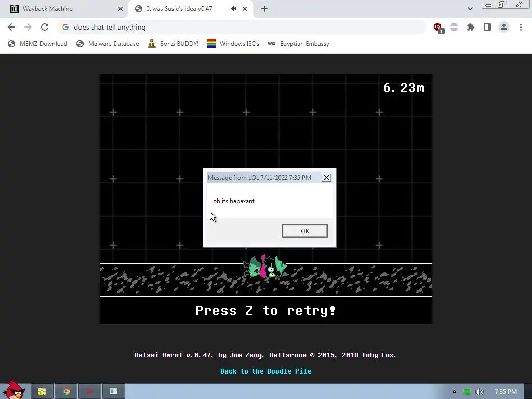Click the striped flag extension icon
Viewport: 532px width, 399px height.
tap(454, 27)
